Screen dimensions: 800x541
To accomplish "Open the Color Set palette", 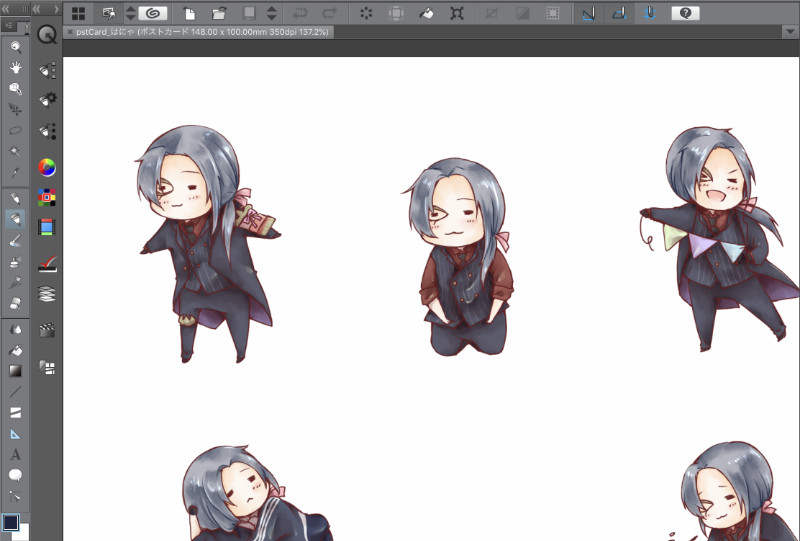I will click(x=47, y=198).
